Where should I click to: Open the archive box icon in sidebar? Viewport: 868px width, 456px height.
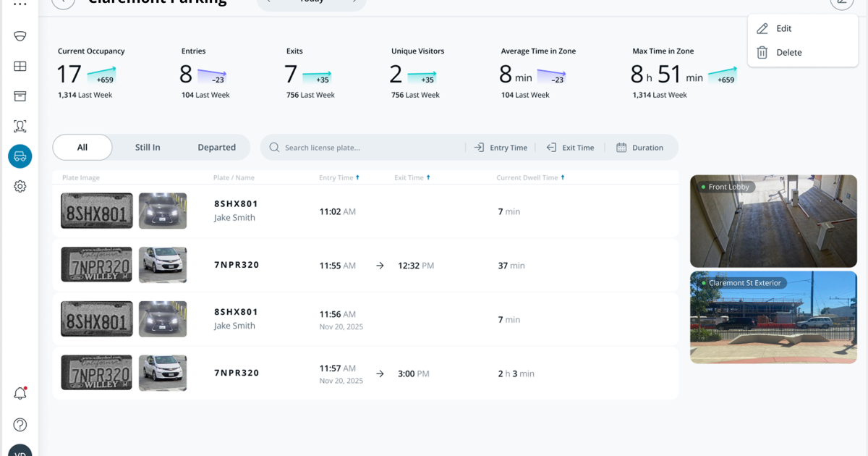point(20,96)
